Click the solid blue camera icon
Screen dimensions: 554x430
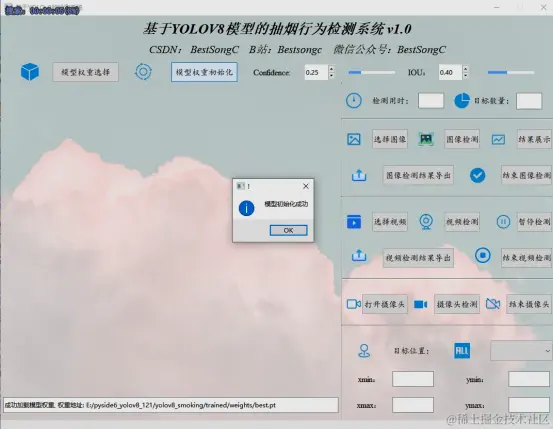(x=420, y=304)
